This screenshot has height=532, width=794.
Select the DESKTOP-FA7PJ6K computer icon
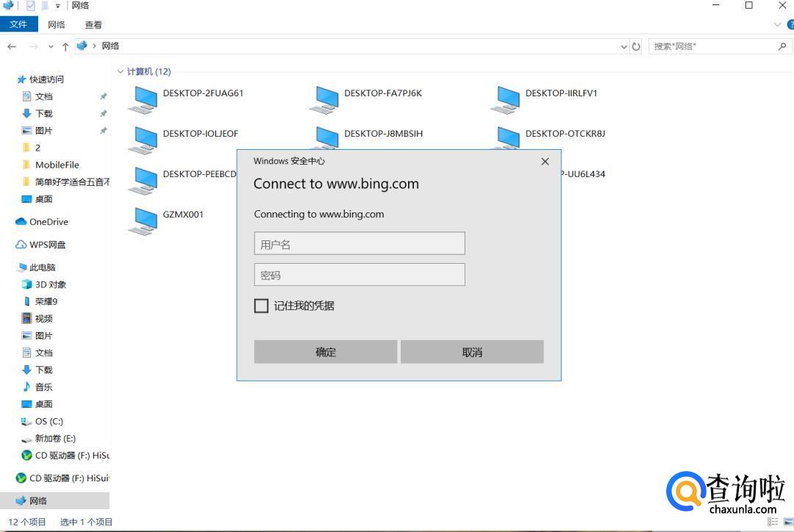coord(324,98)
